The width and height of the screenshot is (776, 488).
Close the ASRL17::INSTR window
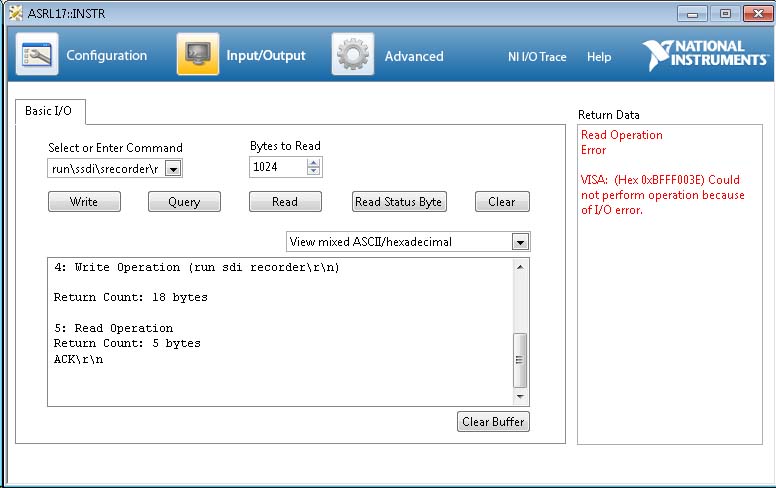tap(758, 14)
